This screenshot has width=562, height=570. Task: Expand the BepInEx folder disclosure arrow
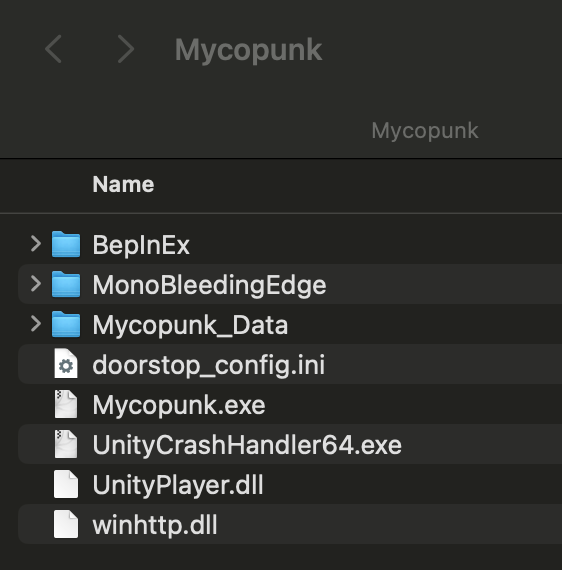pos(36,244)
